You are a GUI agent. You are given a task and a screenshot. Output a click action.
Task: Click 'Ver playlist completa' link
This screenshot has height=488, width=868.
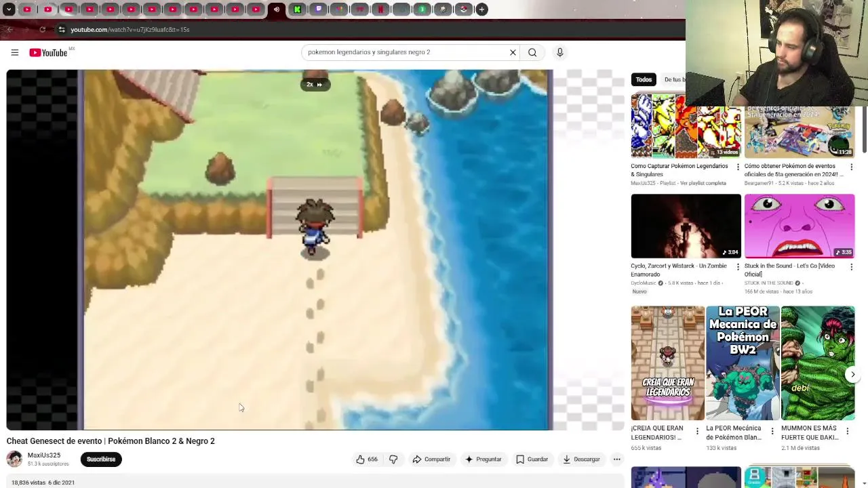703,183
